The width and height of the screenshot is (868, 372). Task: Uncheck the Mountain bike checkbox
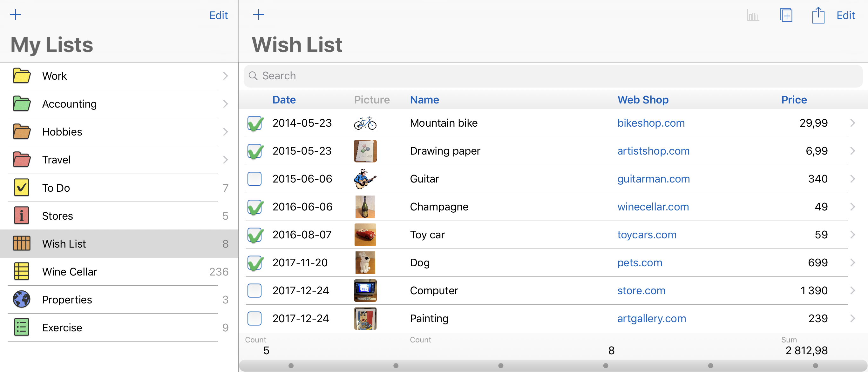pyautogui.click(x=254, y=123)
